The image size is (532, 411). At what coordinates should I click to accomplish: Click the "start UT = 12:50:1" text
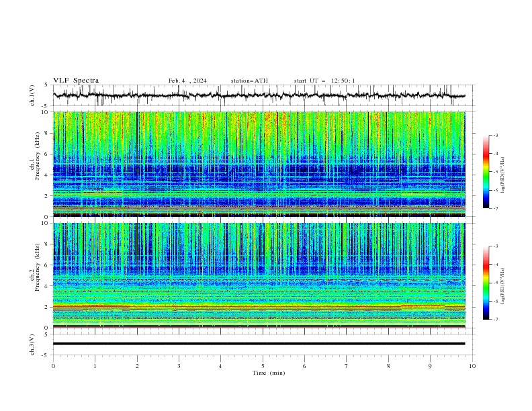tap(324, 81)
